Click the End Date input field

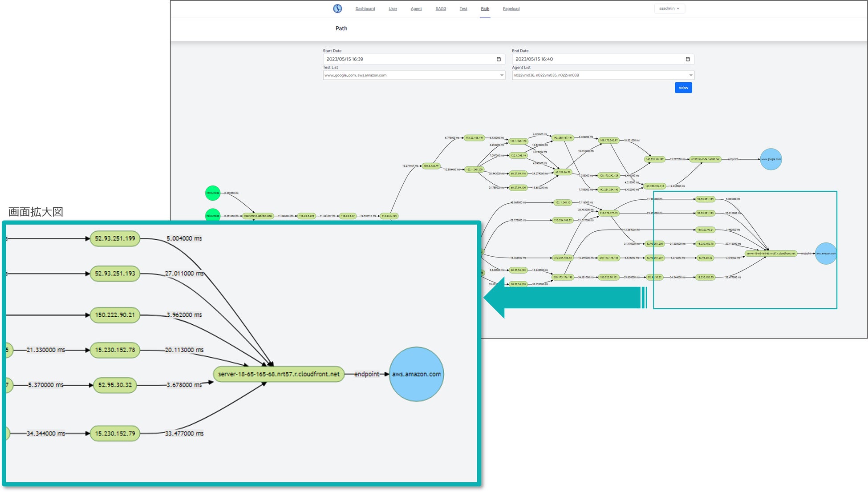(x=603, y=59)
